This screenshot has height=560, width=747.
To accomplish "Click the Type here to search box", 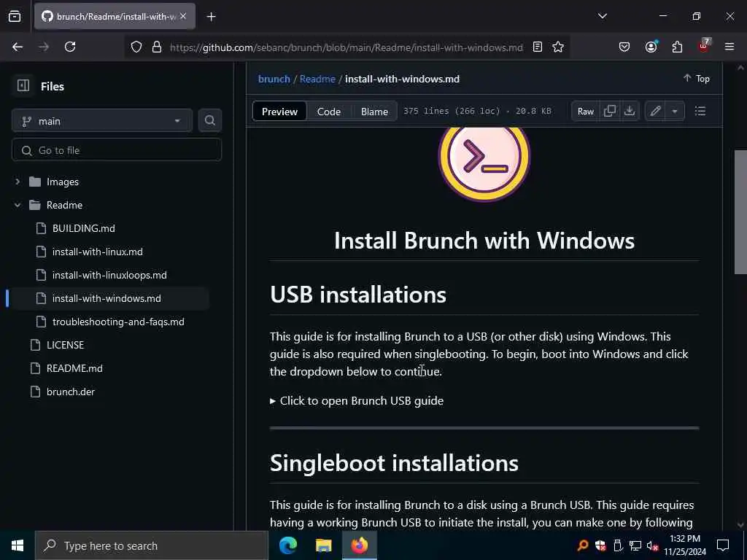I will point(152,545).
